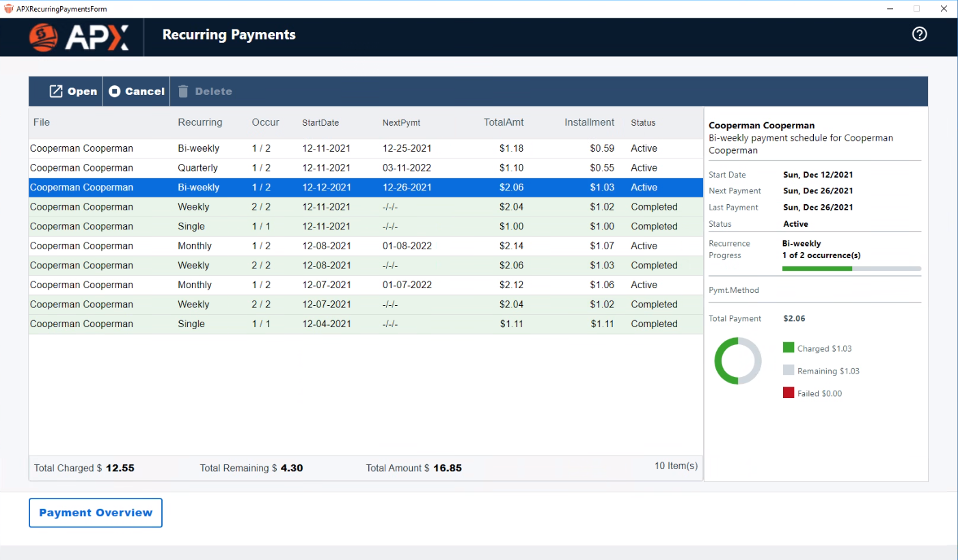Click the Total Charged 12.55 value
This screenshot has width=958, height=560.
[x=120, y=468]
